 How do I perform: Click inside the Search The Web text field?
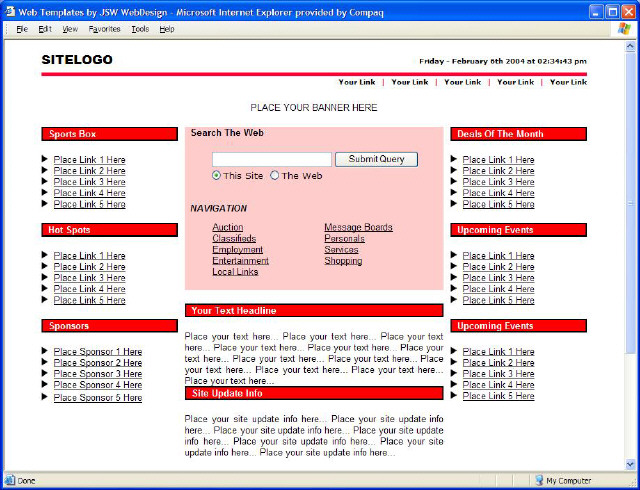click(x=271, y=159)
